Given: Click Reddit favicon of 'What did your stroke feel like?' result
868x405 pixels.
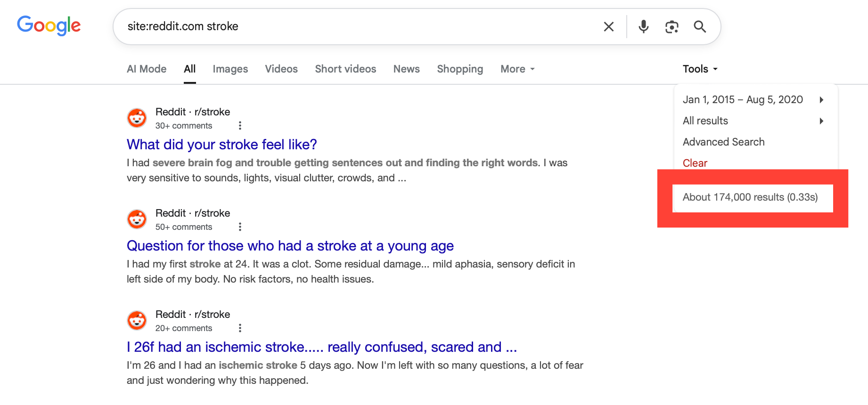Looking at the screenshot, I should (137, 118).
